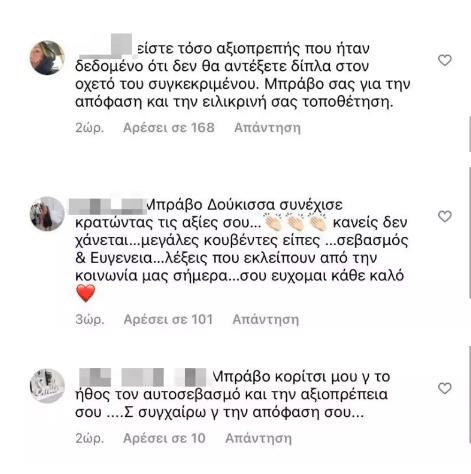The height and width of the screenshot is (474, 471).
Task: Open the blurred username before 'είστε τόσο αξιοπρεπής'
Action: 107,47
